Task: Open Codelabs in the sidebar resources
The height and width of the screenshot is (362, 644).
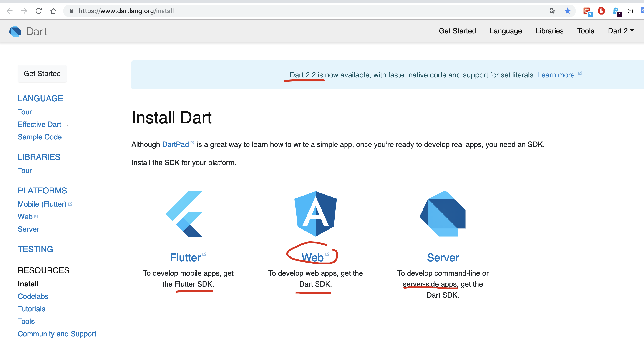Action: (x=33, y=296)
